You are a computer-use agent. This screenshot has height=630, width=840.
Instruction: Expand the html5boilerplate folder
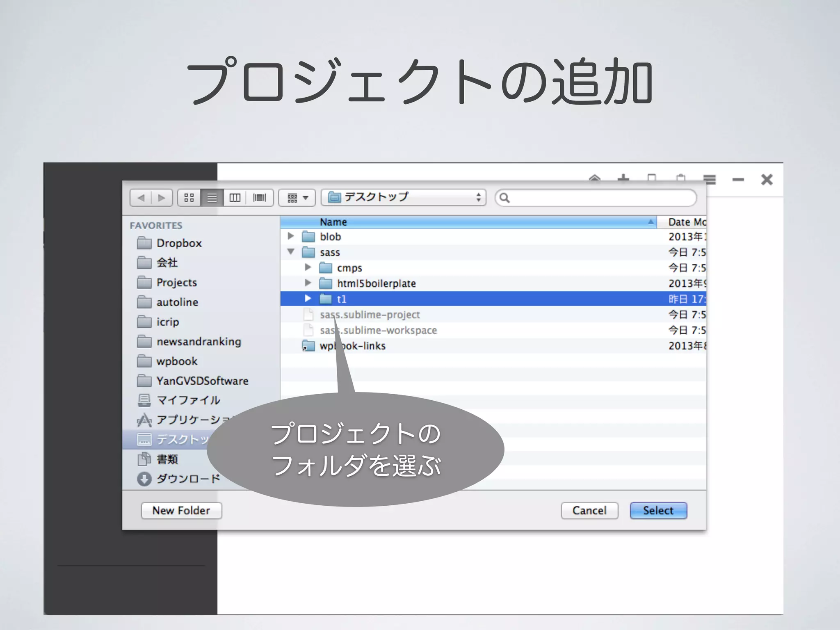308,283
